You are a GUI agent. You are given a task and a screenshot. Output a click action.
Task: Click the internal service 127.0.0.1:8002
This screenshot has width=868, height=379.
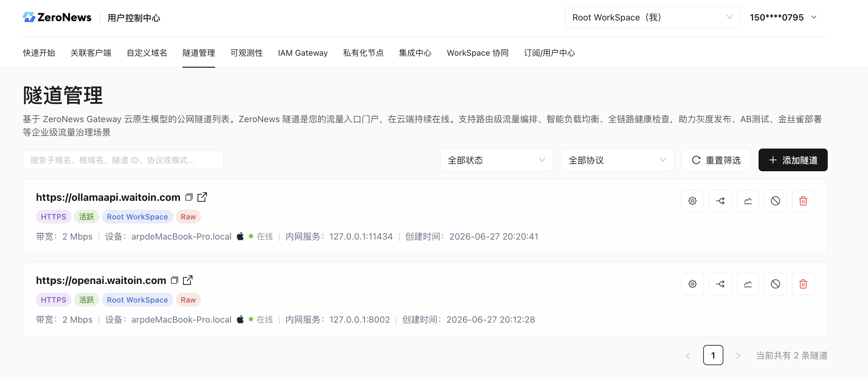359,319
